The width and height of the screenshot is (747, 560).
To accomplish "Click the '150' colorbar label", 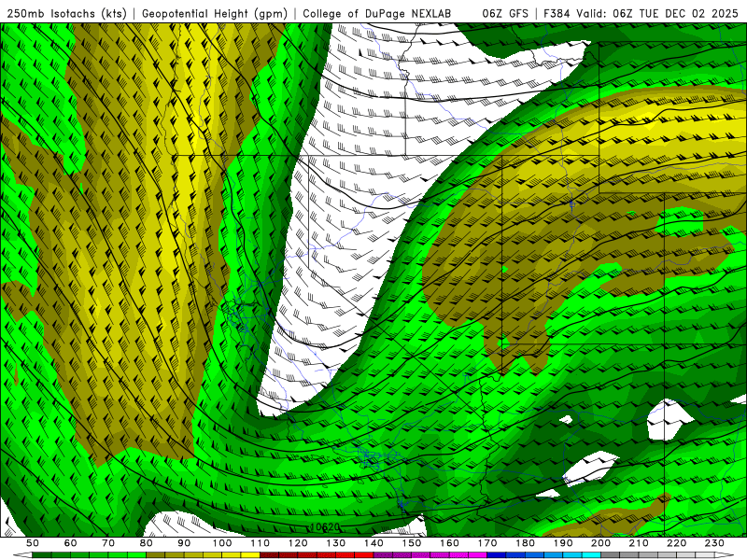I will (x=411, y=543).
